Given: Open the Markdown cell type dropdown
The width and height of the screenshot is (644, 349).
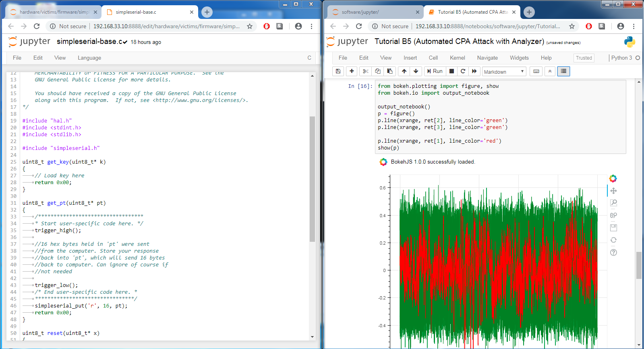Looking at the screenshot, I should tap(504, 72).
